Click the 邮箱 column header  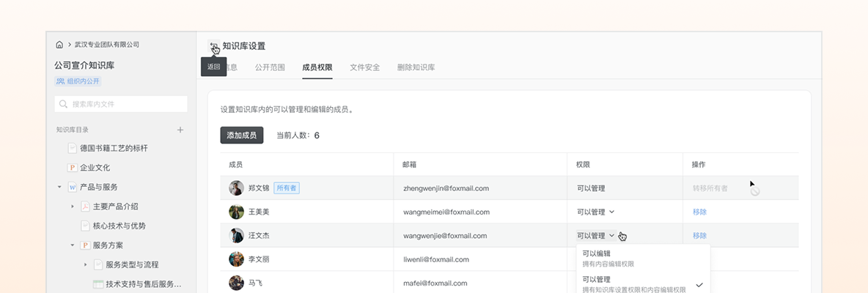pos(410,165)
